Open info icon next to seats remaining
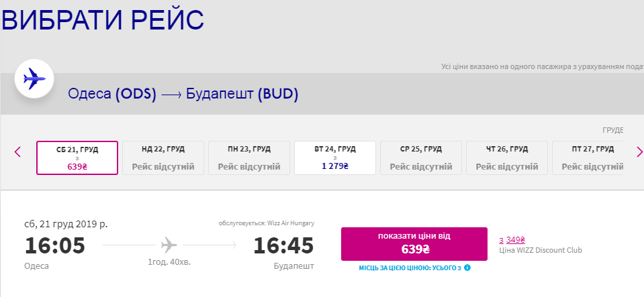Viewport: 644px width, 297px height. point(467,268)
